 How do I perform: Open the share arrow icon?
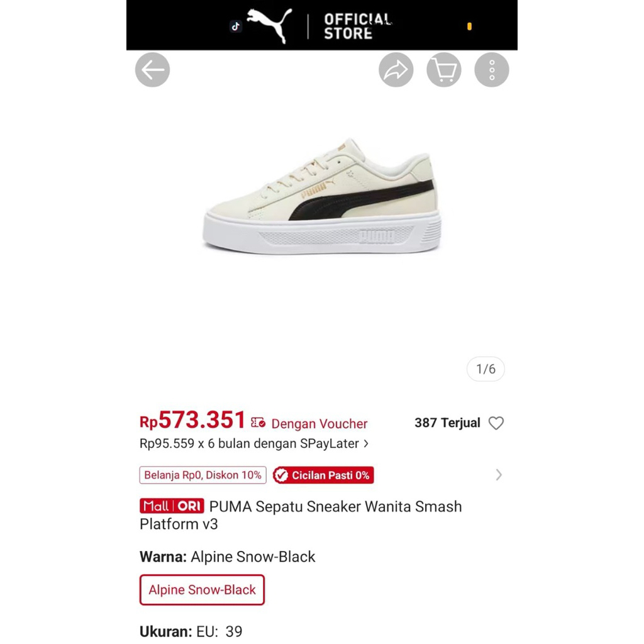coord(396,70)
